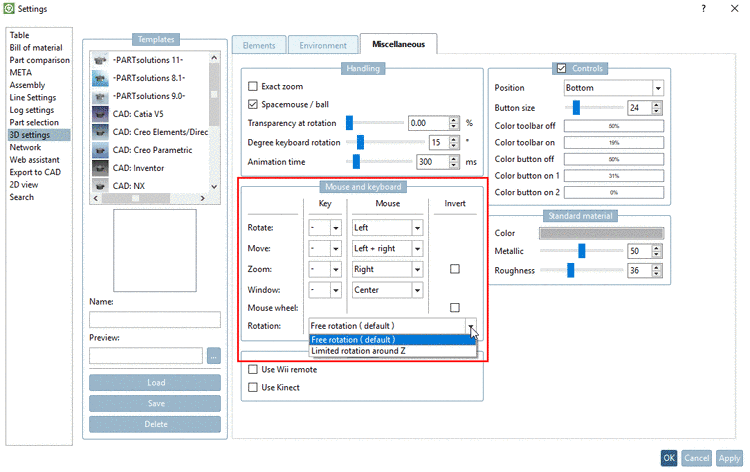Screen dimensions: 750x472
Task: Enable the Mouse wheel invert checkbox
Action: pyautogui.click(x=454, y=307)
